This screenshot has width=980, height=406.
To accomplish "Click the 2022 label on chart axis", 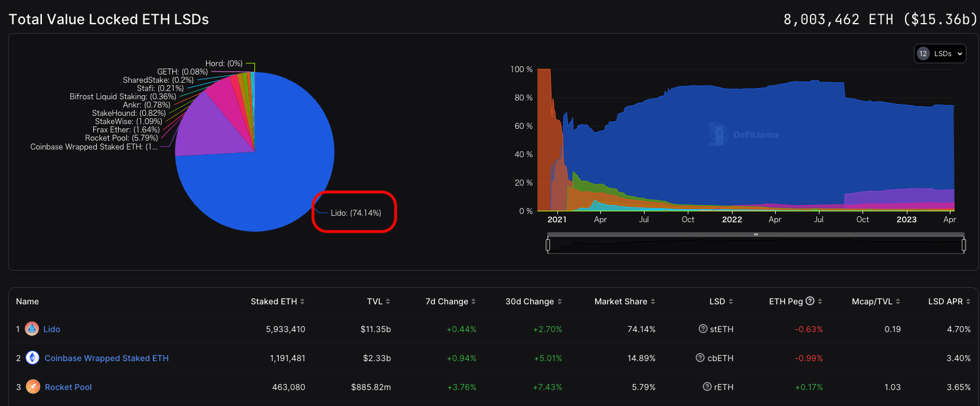I will coord(732,219).
